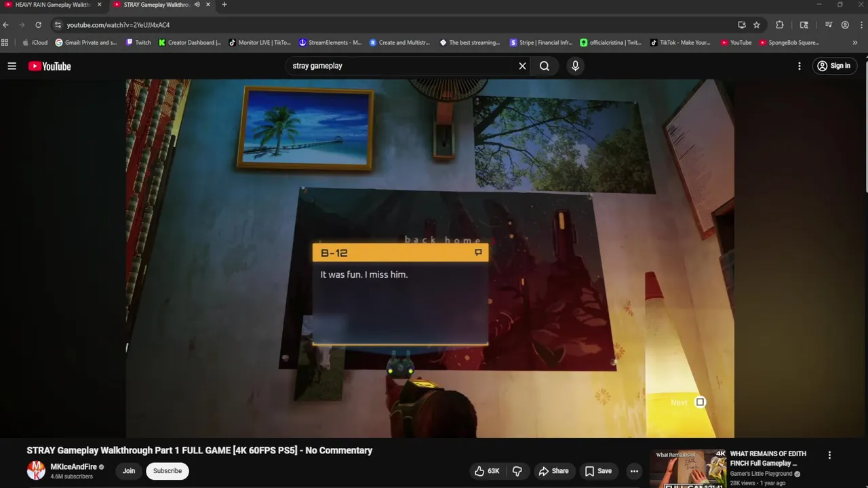Screen dimensions: 868x488
Task: Open What Remains of Edith Finch thumbnail
Action: point(688,468)
